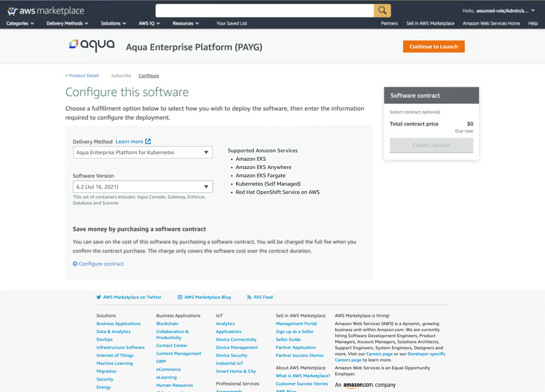Viewport: 545px width, 392px height.
Task: Open Sign up as a Seller link
Action: 294,332
